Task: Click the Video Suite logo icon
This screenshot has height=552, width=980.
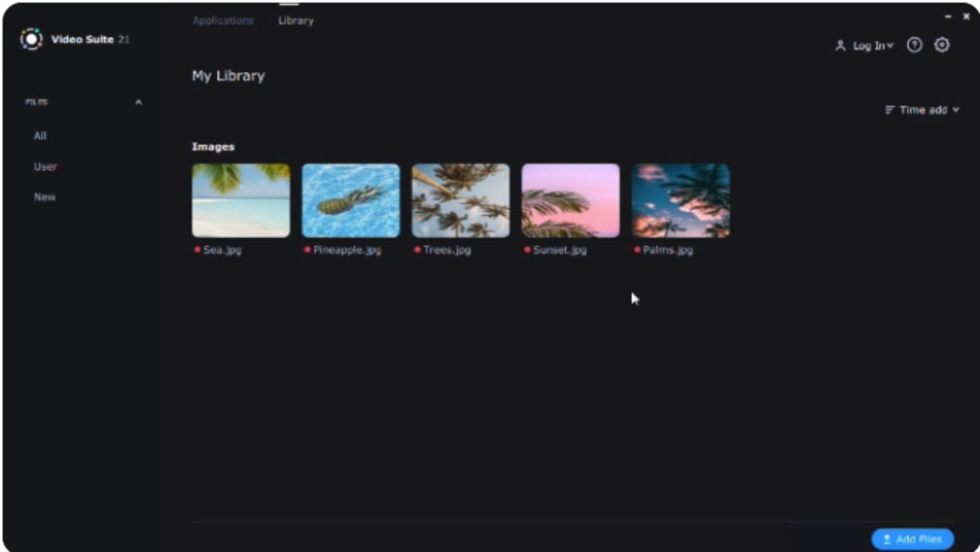Action: tap(31, 39)
